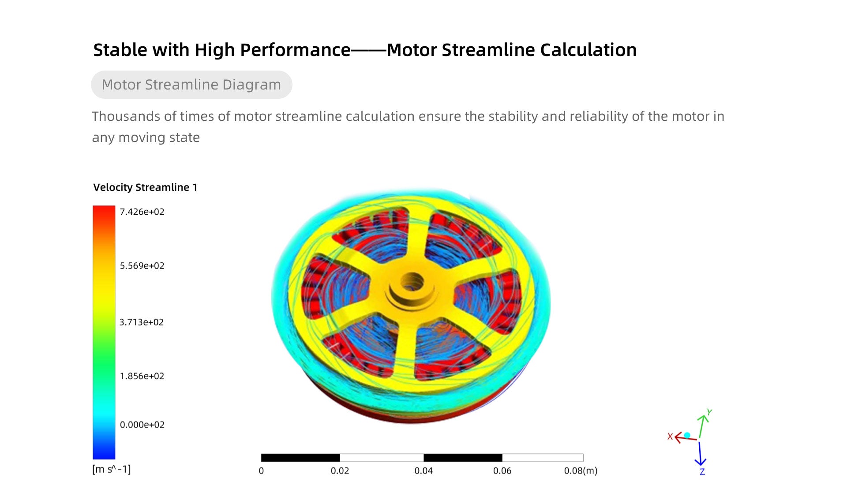Click the first black segment of the scale bar
The height and width of the screenshot is (504, 847).
(x=300, y=458)
